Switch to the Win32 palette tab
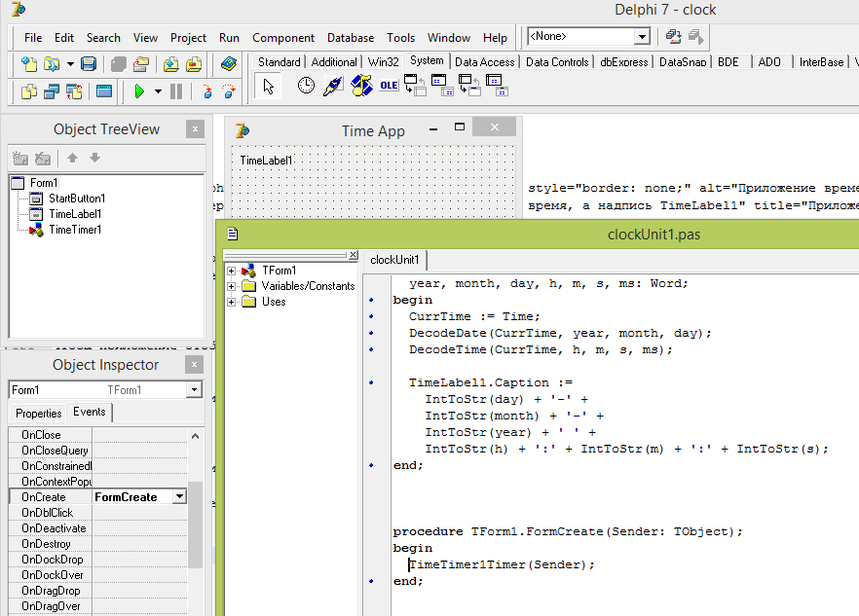The image size is (859, 616). pyautogui.click(x=383, y=62)
